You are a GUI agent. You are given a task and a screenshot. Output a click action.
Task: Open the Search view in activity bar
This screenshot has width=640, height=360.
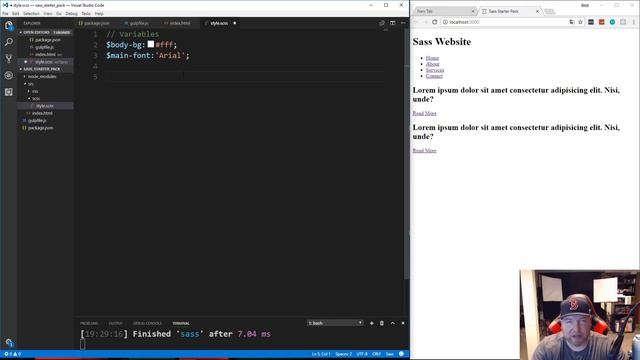point(9,42)
